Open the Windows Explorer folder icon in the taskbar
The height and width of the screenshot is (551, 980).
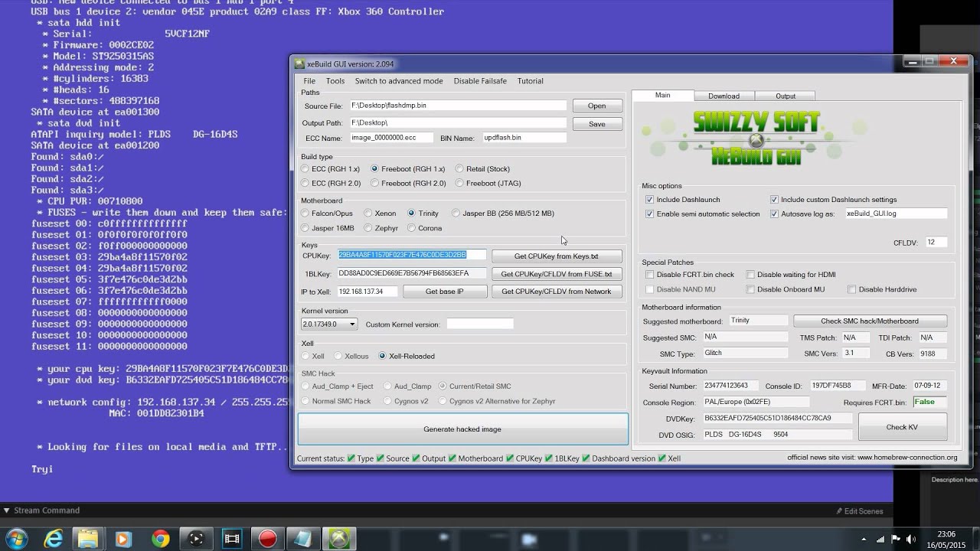coord(87,539)
